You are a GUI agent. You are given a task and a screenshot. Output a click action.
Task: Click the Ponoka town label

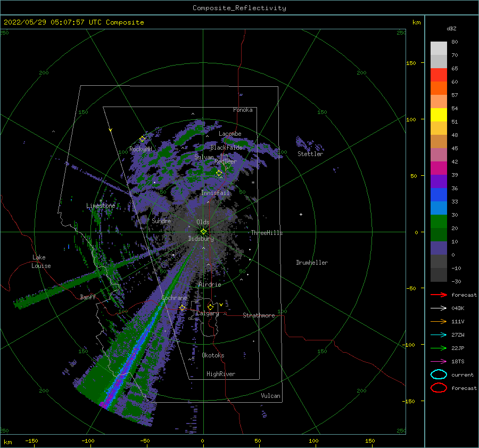243,110
